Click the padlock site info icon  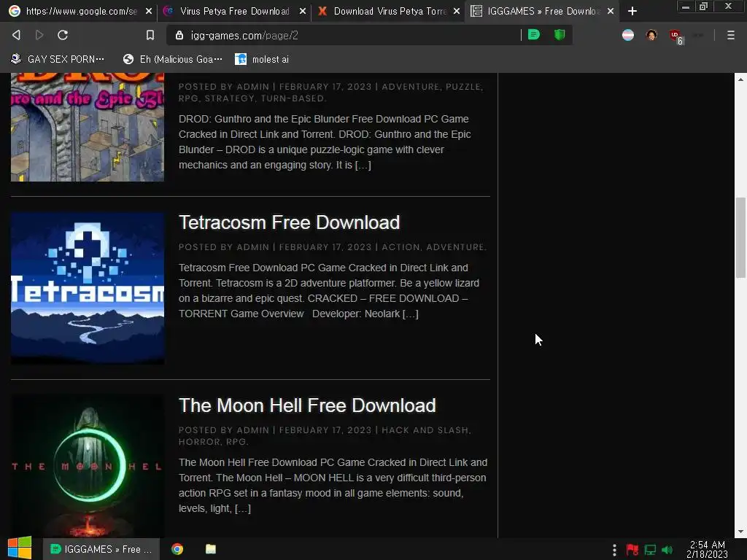point(179,35)
